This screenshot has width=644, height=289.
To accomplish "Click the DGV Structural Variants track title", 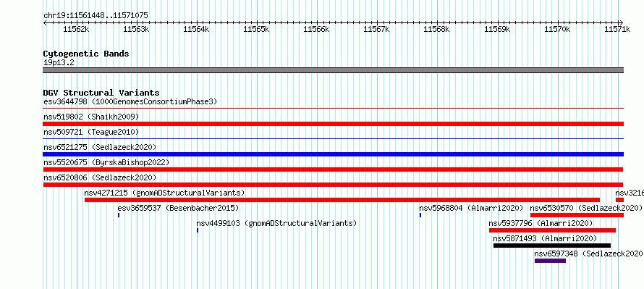I will tap(101, 93).
